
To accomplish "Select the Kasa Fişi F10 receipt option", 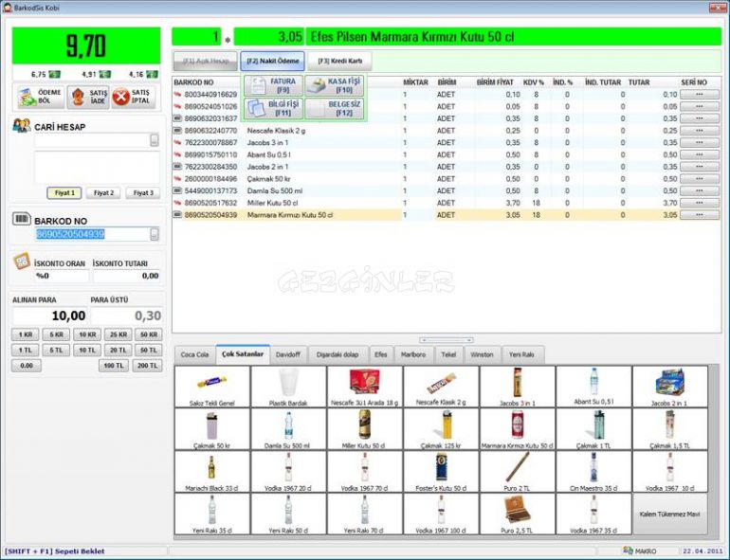I will point(335,85).
